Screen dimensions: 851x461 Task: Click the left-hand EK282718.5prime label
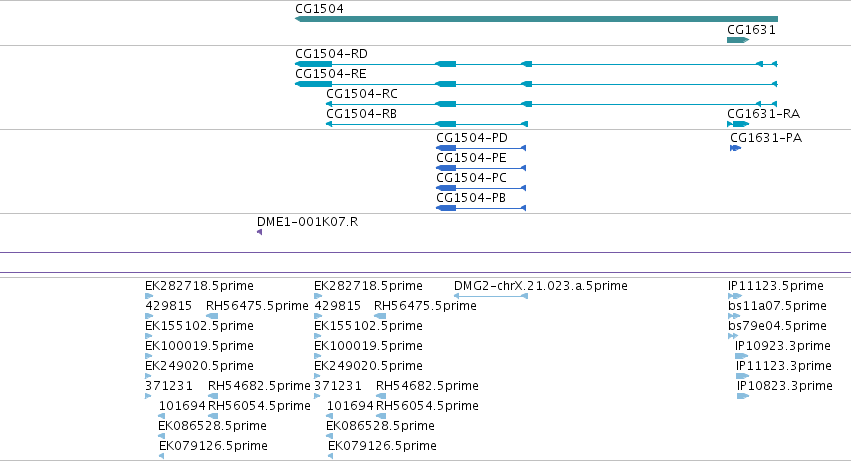pyautogui.click(x=199, y=286)
